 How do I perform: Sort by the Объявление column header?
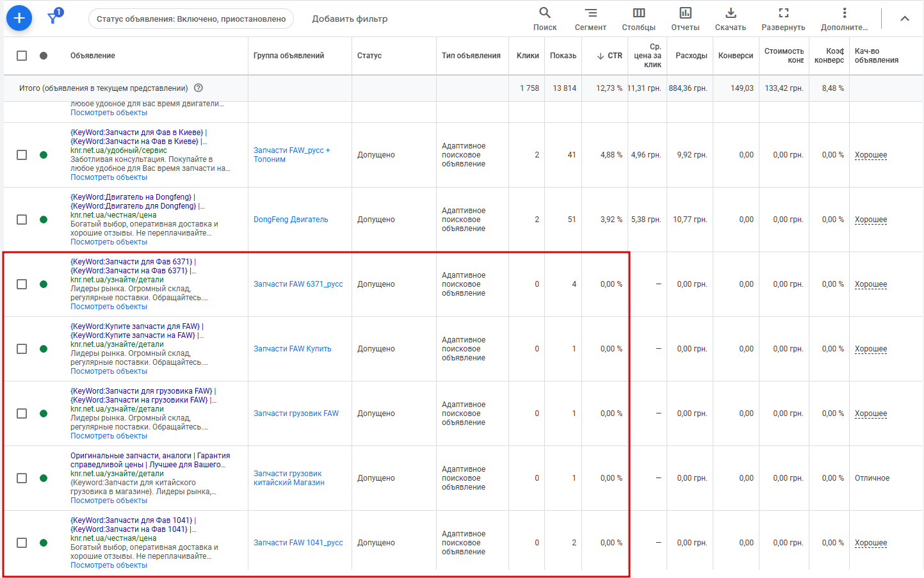point(93,56)
